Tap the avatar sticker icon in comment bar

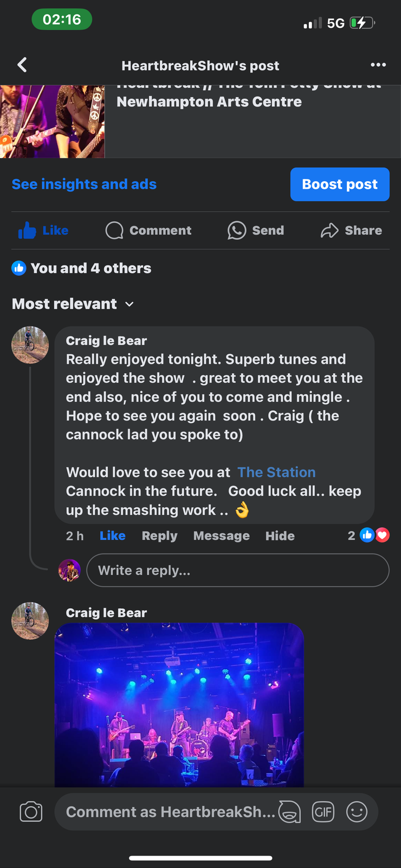pos(289,812)
